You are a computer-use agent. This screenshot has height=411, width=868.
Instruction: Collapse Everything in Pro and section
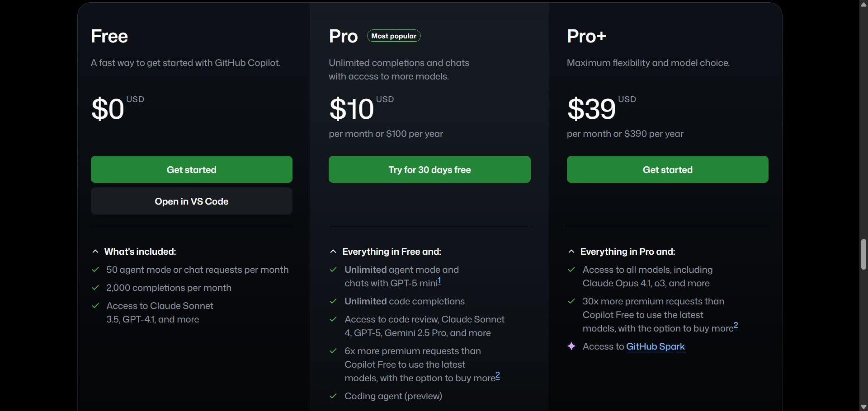coord(571,252)
